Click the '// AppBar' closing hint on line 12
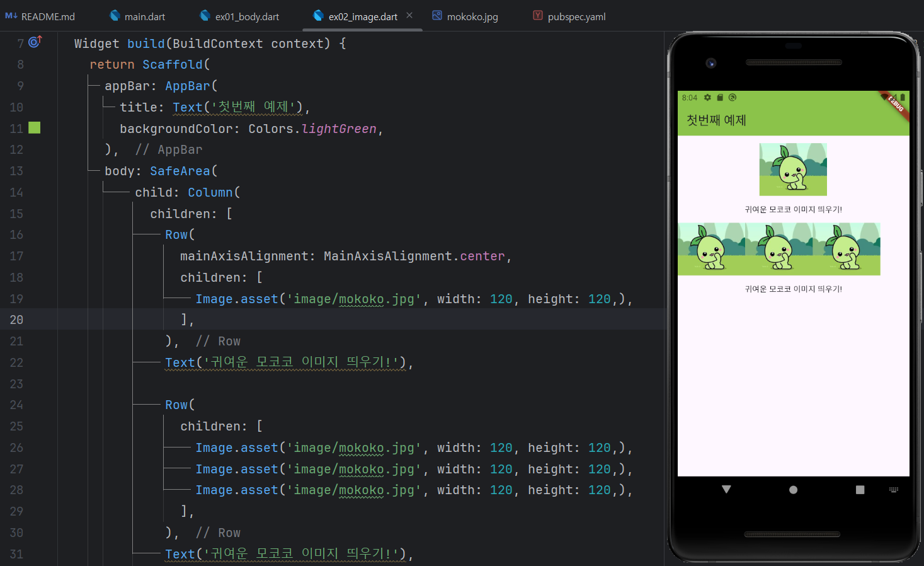Image resolution: width=924 pixels, height=566 pixels. coord(169,149)
